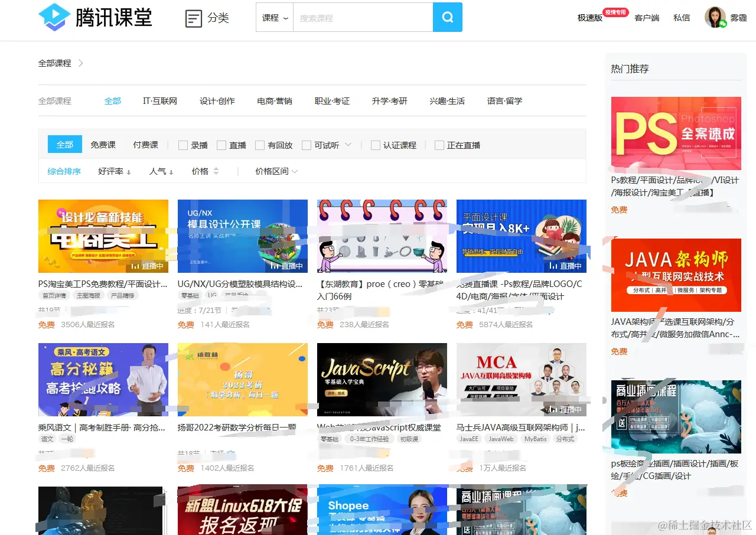Click the PS淘宝美工PS免费教程 title
The width and height of the screenshot is (756, 535).
(x=103, y=284)
